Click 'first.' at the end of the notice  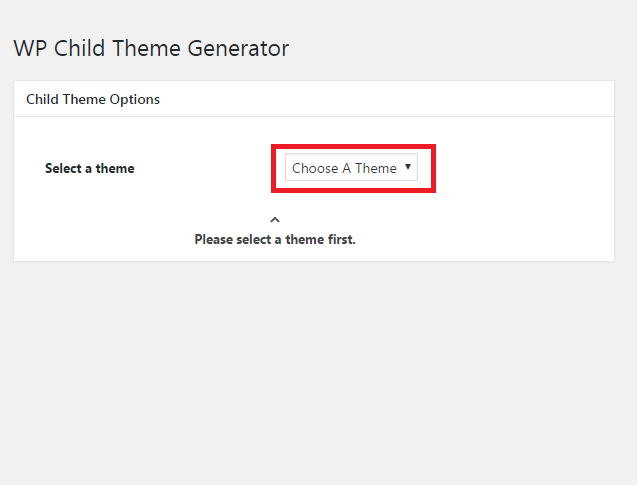tap(342, 239)
